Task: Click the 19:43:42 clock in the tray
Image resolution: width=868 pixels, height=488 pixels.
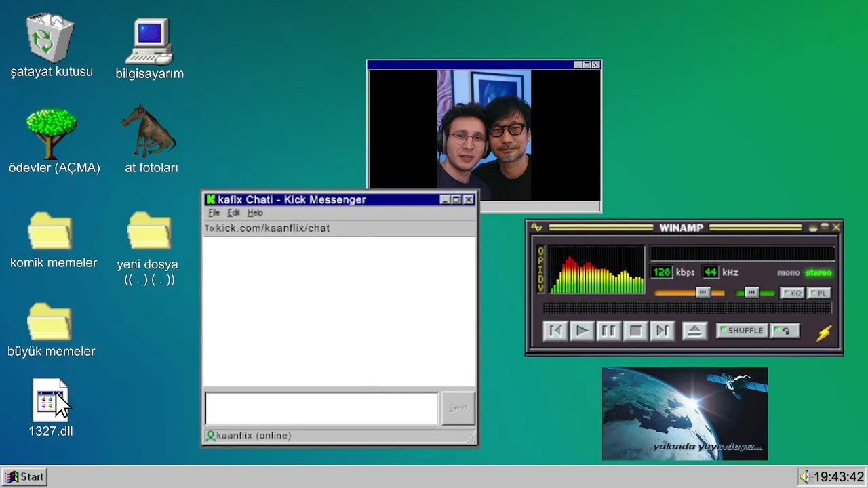Action: click(839, 477)
